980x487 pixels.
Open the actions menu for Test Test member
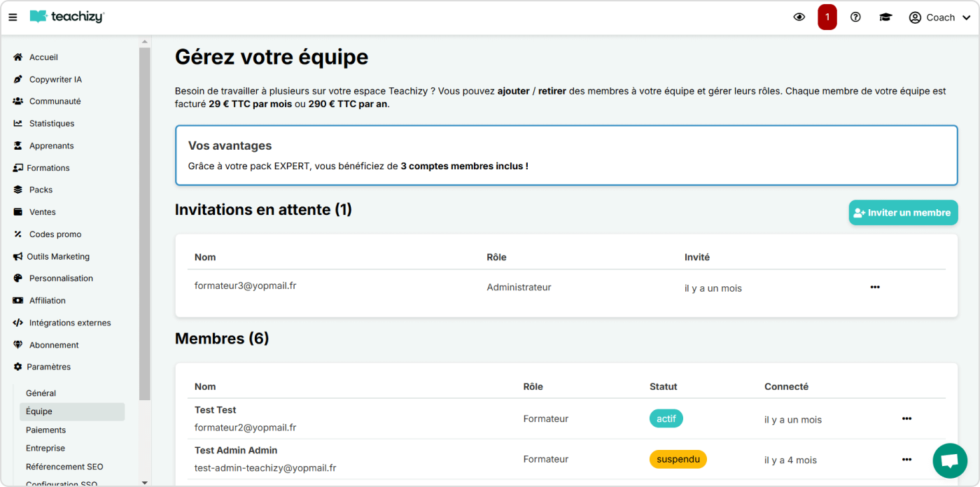[x=906, y=418]
